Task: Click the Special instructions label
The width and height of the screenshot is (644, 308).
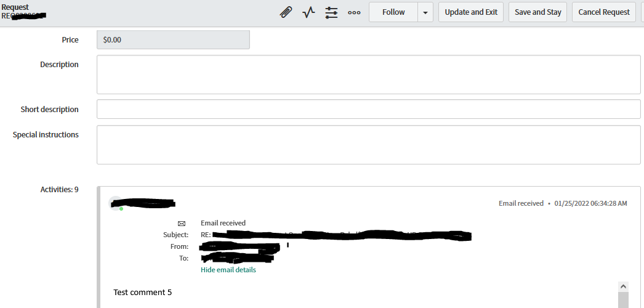Action: 46,135
